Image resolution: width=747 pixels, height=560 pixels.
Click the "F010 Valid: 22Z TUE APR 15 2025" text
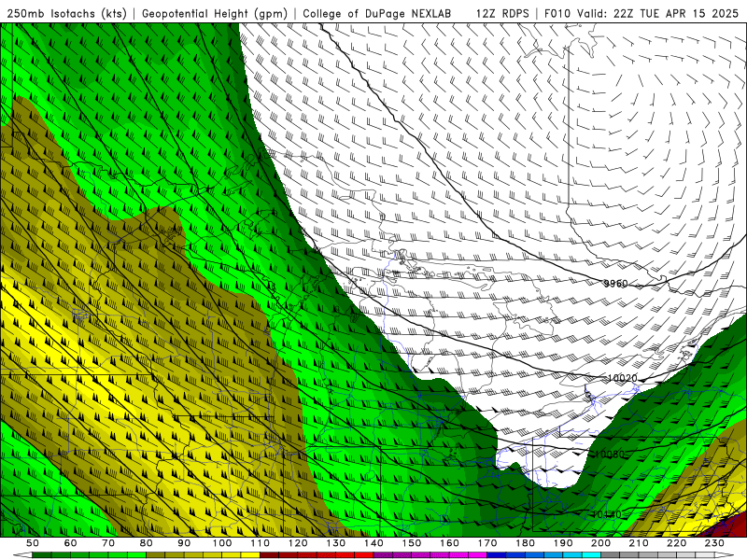[x=641, y=14]
